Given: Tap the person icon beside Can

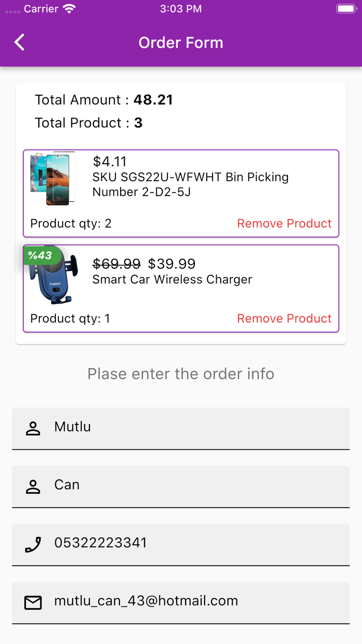Looking at the screenshot, I should [33, 486].
